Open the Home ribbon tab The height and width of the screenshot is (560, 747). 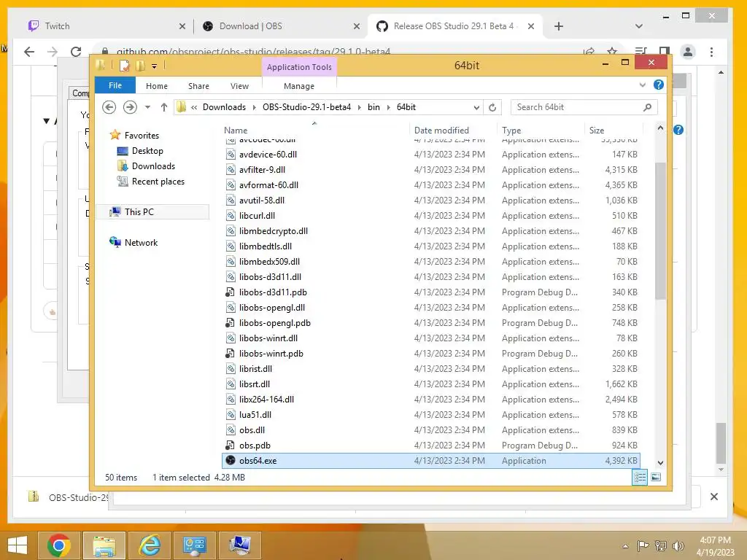tap(157, 86)
